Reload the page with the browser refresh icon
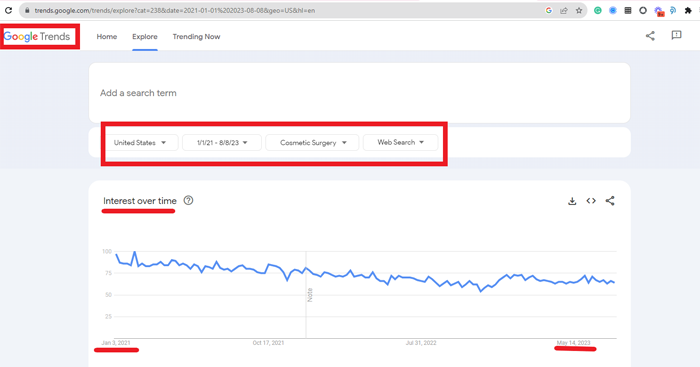700x367 pixels. tap(8, 10)
